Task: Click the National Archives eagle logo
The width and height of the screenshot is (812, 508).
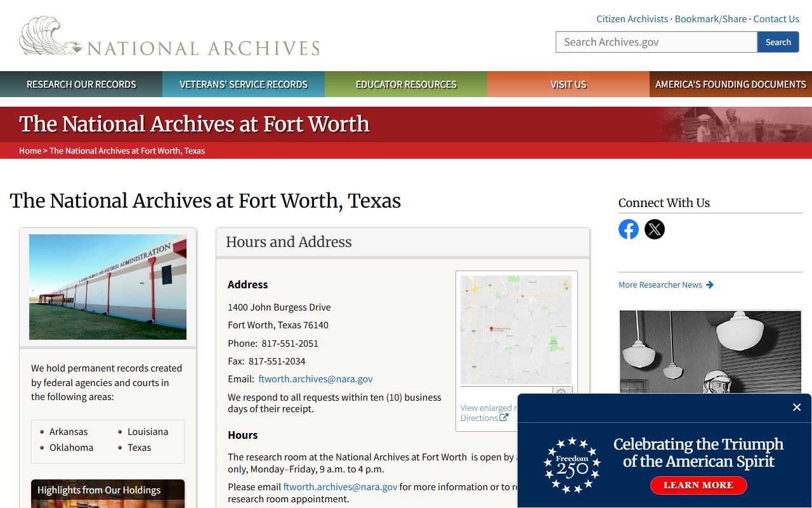Action: pyautogui.click(x=169, y=36)
